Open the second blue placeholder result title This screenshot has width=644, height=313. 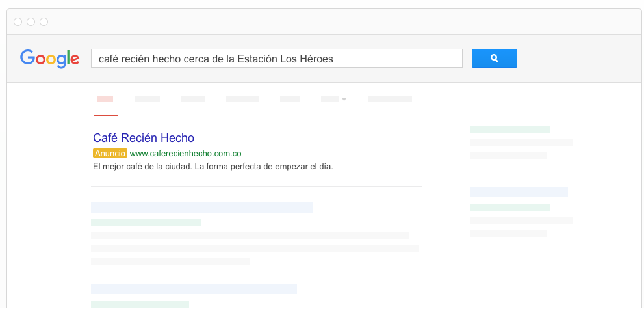(194, 289)
